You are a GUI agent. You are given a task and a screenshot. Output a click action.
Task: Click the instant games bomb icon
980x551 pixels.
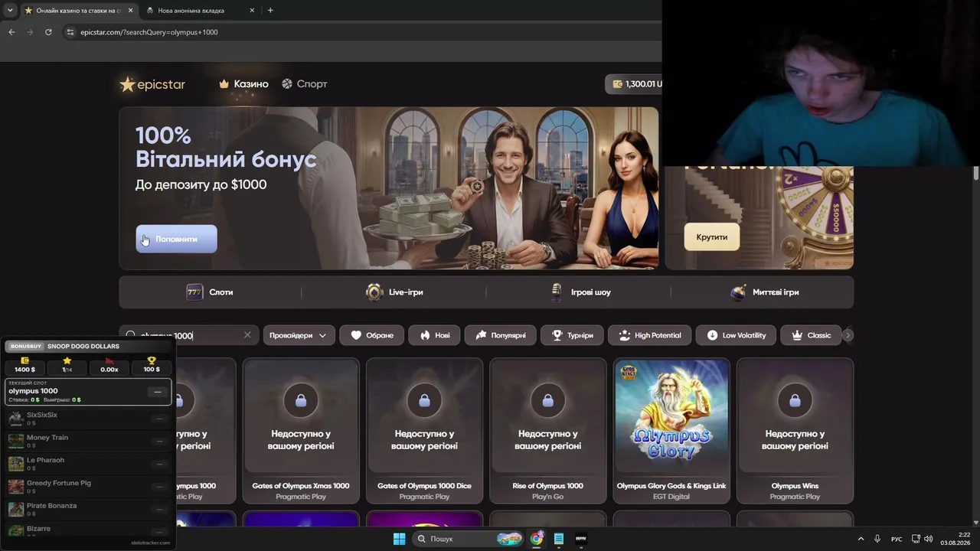click(x=738, y=292)
